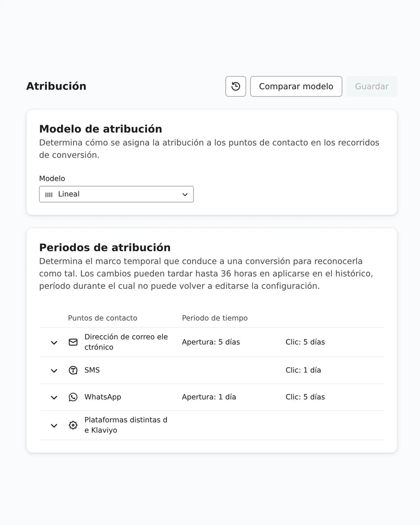Click the Comparar modelo button

tap(296, 86)
